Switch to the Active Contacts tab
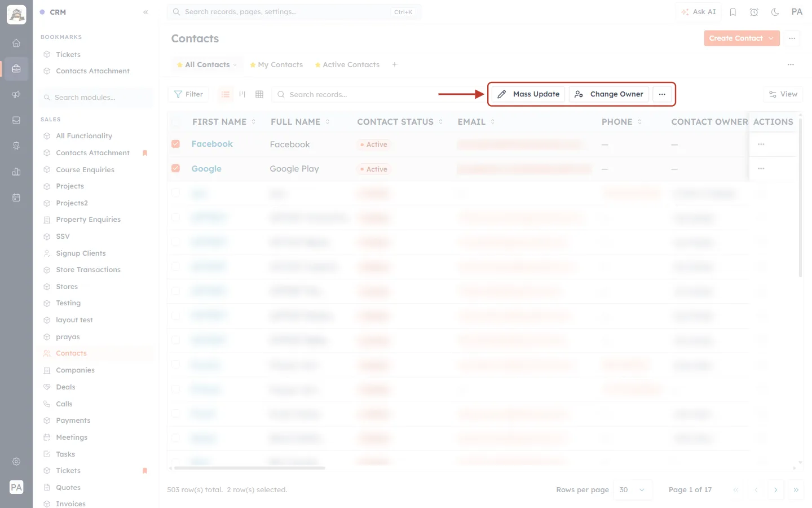This screenshot has height=508, width=812. click(x=347, y=65)
